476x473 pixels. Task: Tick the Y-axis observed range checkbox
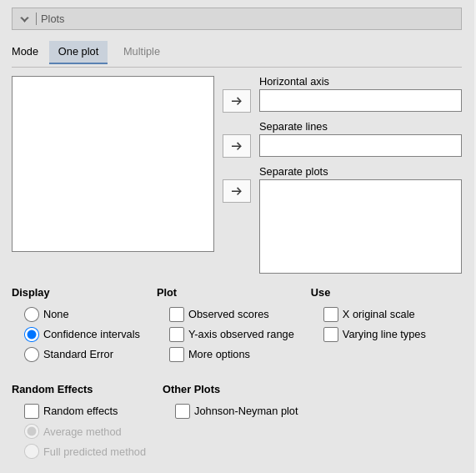177,335
